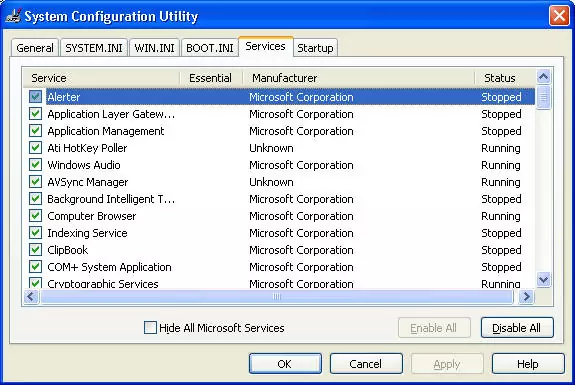Switch to the General tab

click(35, 48)
